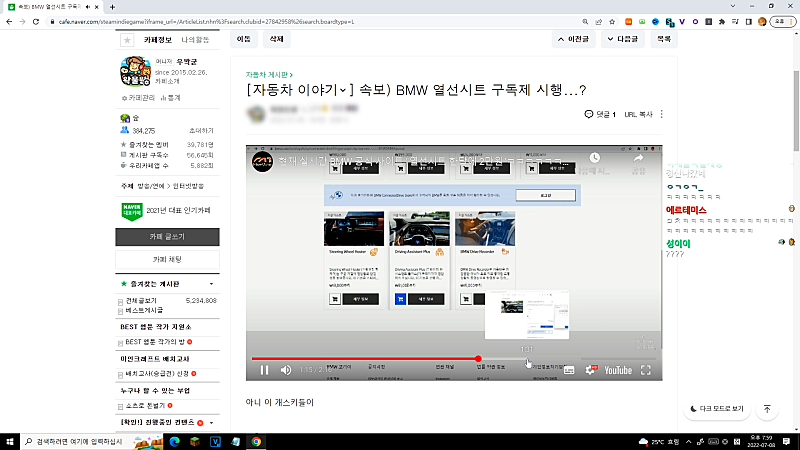800x450 pixels.
Task: Click the 목록 list button
Action: (x=663, y=39)
